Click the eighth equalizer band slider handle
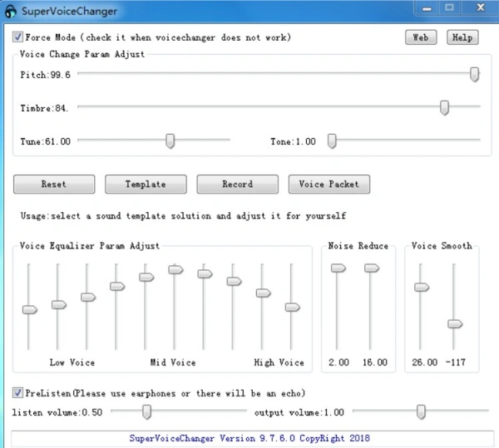The width and height of the screenshot is (499, 448). 235,282
